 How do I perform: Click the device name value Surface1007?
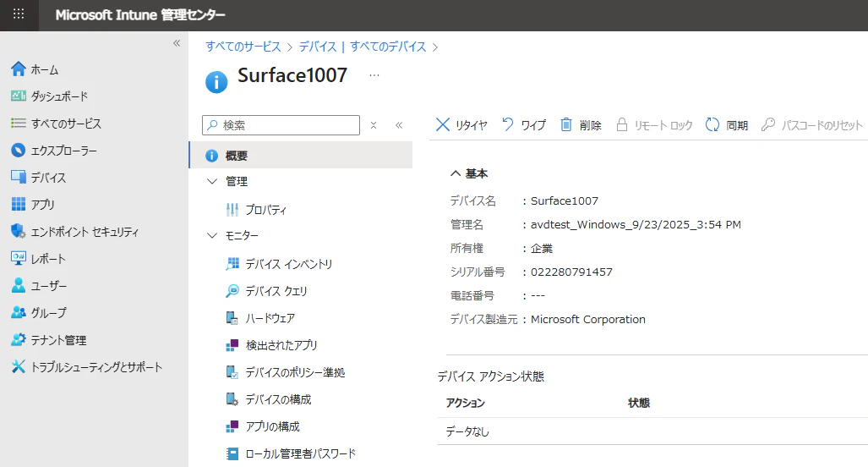click(564, 201)
